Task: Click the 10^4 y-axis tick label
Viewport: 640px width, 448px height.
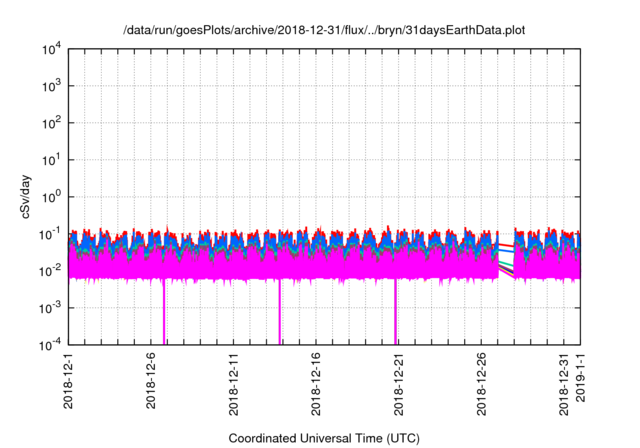Action: tap(52, 49)
